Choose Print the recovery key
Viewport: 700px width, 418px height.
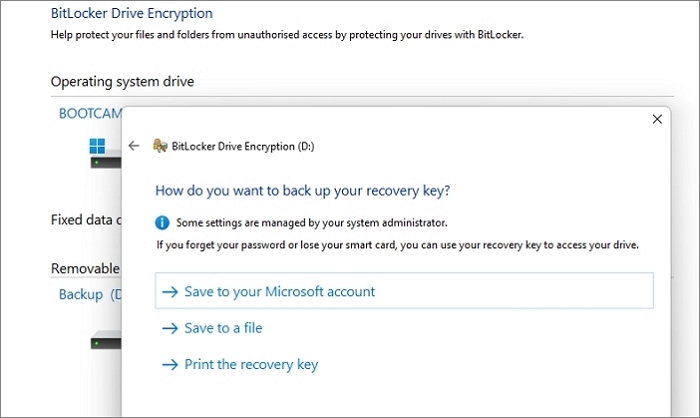pyautogui.click(x=251, y=365)
